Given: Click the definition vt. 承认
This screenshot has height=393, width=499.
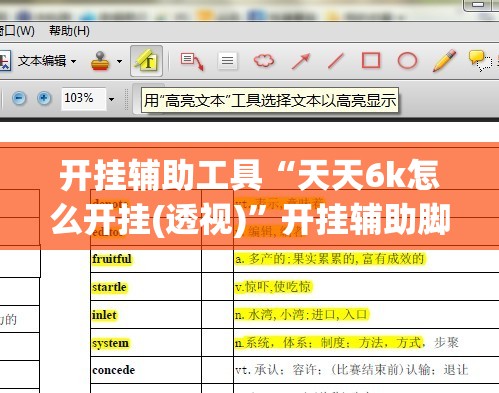Looking at the screenshot, I should tap(352, 370).
